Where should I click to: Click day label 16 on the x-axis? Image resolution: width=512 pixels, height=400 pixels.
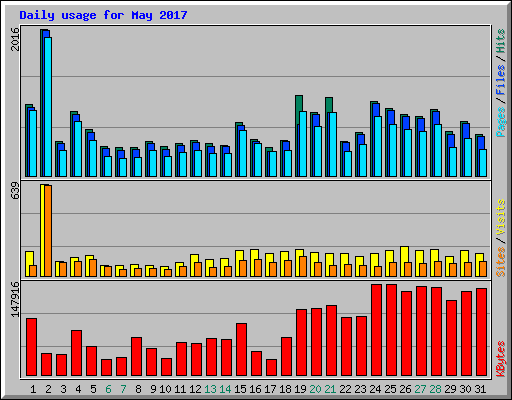[255, 389]
